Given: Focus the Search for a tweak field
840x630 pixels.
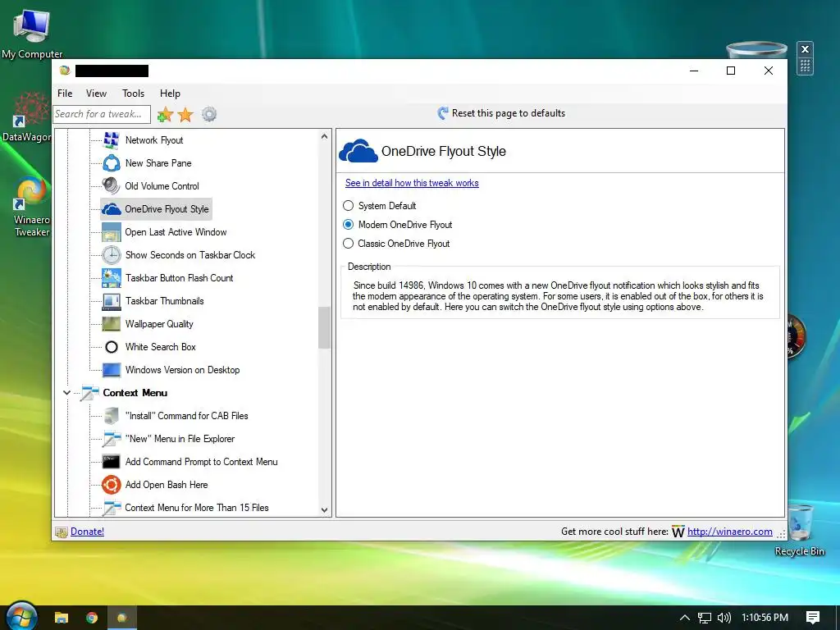Looking at the screenshot, I should (102, 114).
